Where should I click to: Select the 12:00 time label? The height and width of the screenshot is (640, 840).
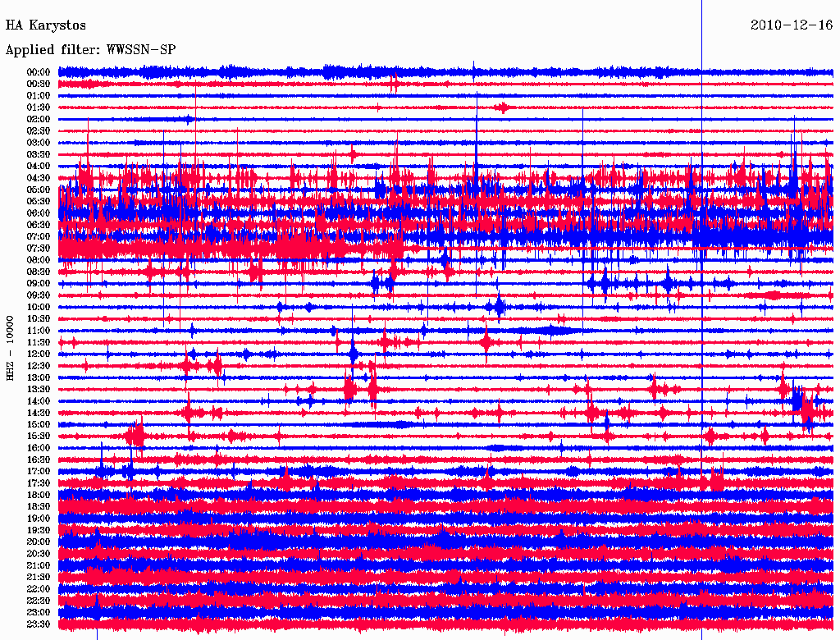tap(38, 354)
